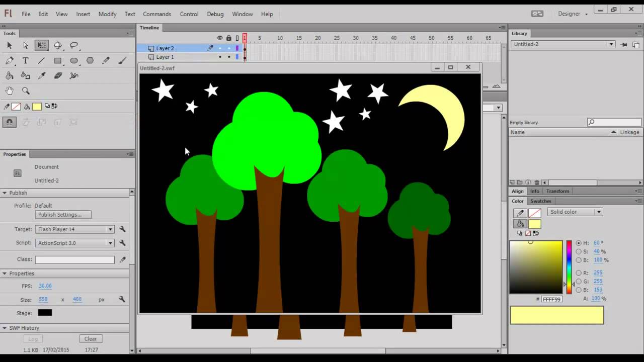The image size is (644, 362).
Task: Open the Target Flash Player dropdown
Action: (x=75, y=229)
